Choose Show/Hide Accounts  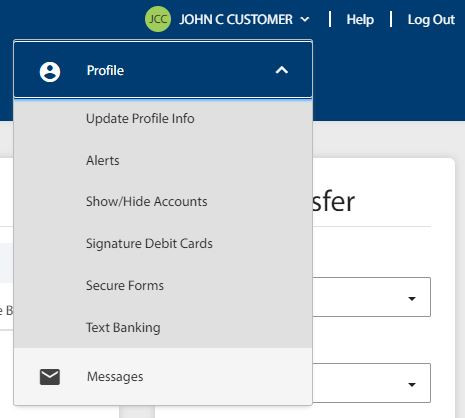point(147,202)
